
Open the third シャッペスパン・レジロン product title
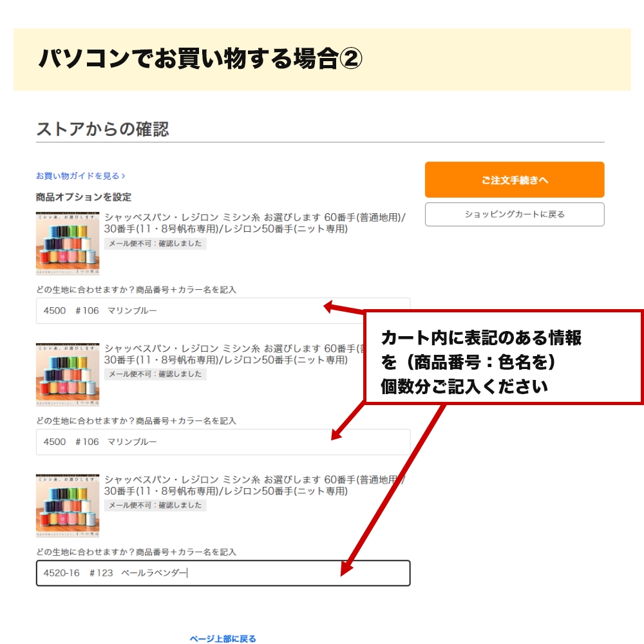[x=254, y=485]
